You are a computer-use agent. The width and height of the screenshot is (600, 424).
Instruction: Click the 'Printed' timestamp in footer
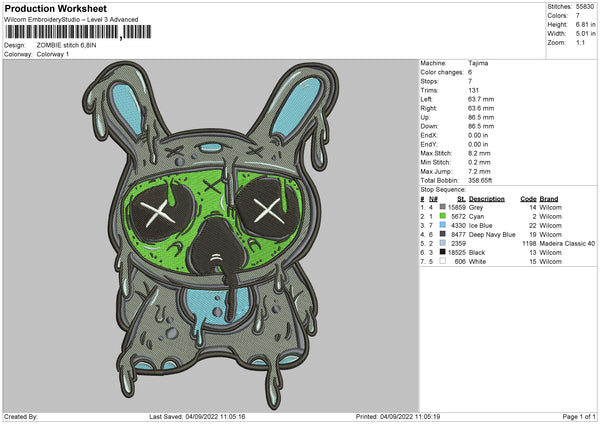398,416
